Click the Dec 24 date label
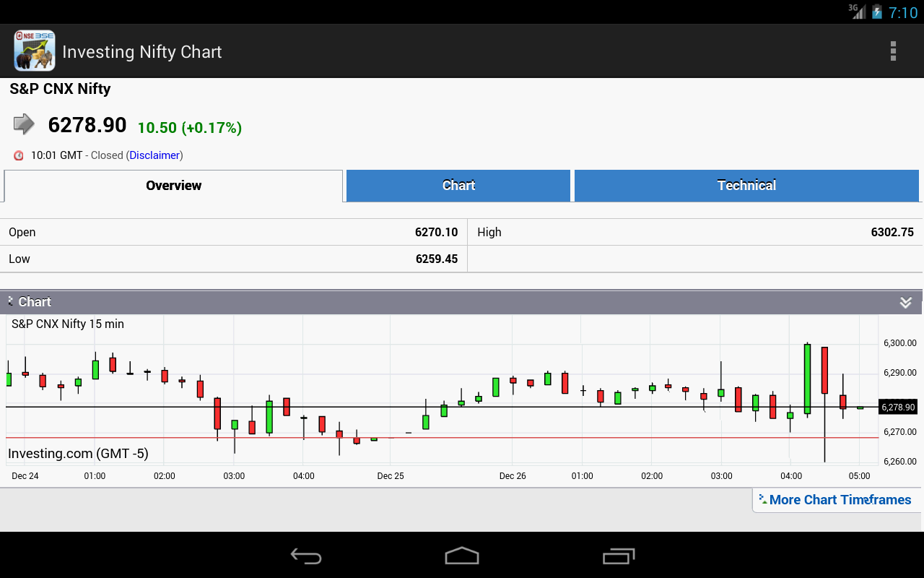Screen dimensions: 924x578 25,476
